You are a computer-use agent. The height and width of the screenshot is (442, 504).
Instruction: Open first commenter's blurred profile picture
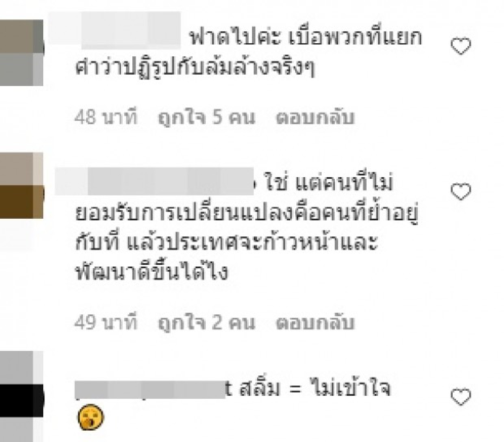21,53
